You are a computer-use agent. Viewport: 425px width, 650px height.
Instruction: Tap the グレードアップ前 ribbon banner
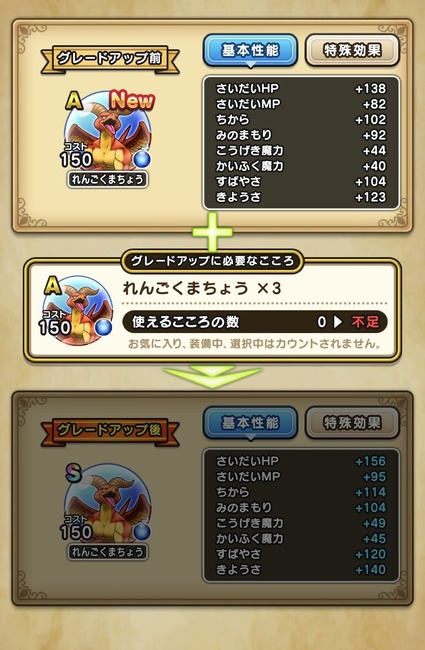pyautogui.click(x=110, y=59)
